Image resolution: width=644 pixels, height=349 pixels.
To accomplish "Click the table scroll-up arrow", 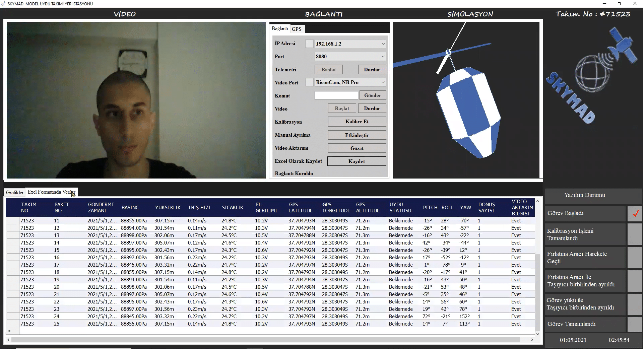I will click(x=537, y=201).
